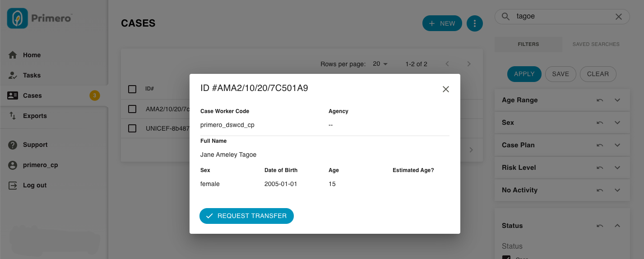Click the 1-2 of 2 pagination text

417,64
